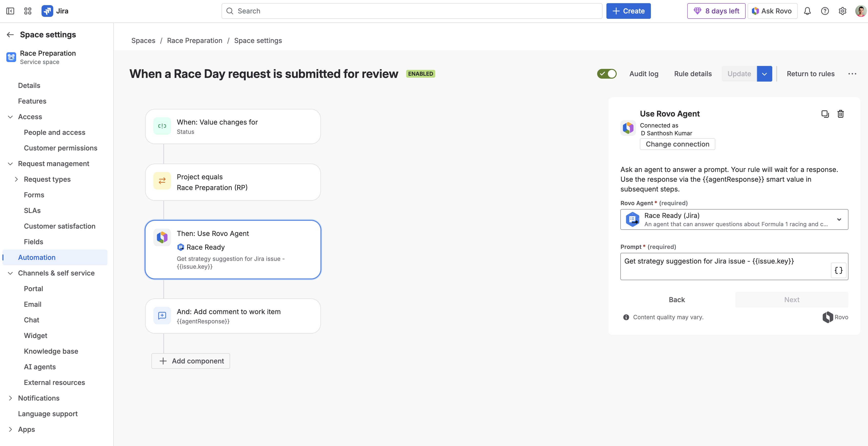The height and width of the screenshot is (446, 868).
Task: Click the Change connection button
Action: click(677, 144)
